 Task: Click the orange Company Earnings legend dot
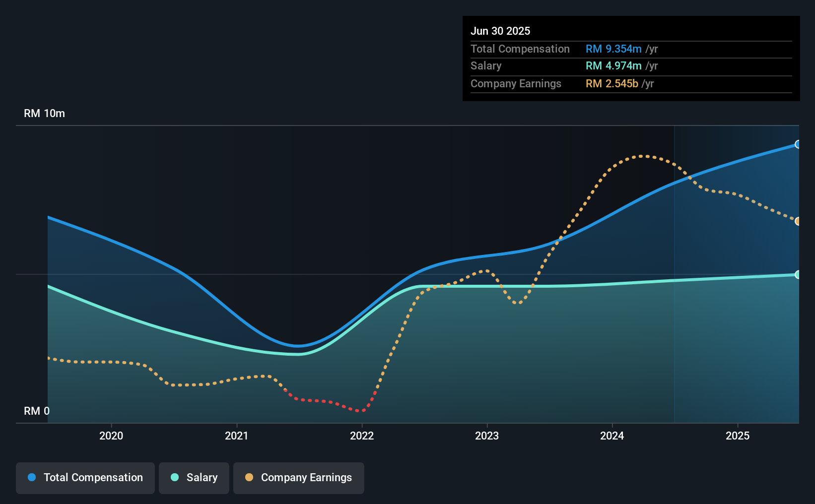(249, 477)
